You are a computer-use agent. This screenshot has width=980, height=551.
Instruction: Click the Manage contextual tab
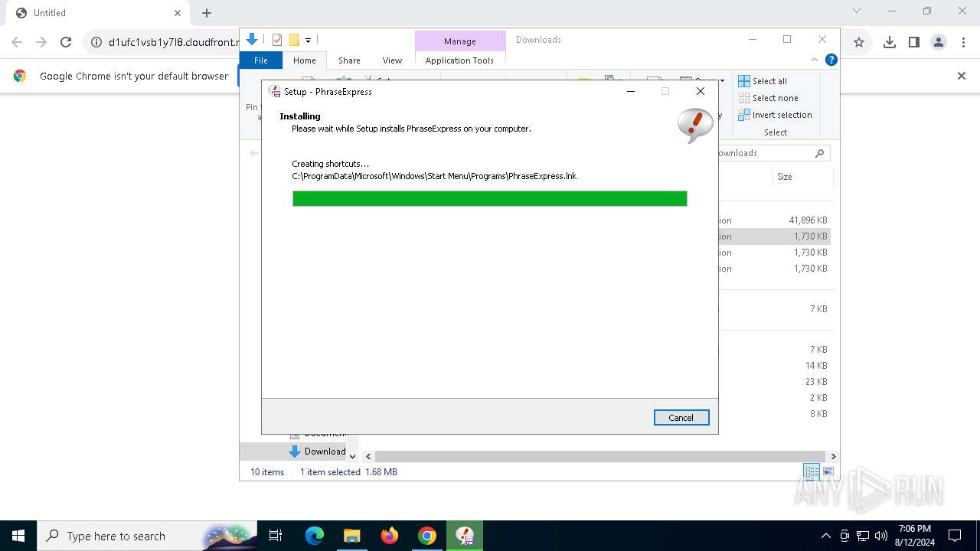460,41
